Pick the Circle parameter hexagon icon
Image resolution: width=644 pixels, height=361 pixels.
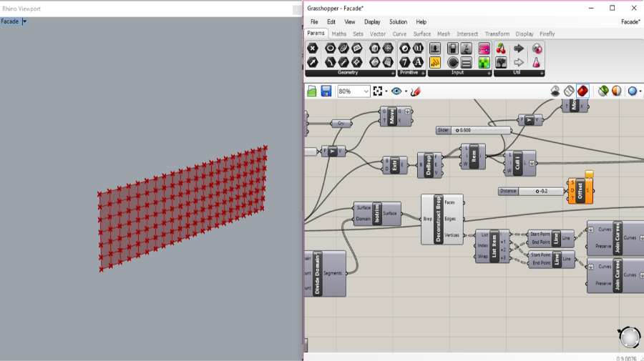330,49
